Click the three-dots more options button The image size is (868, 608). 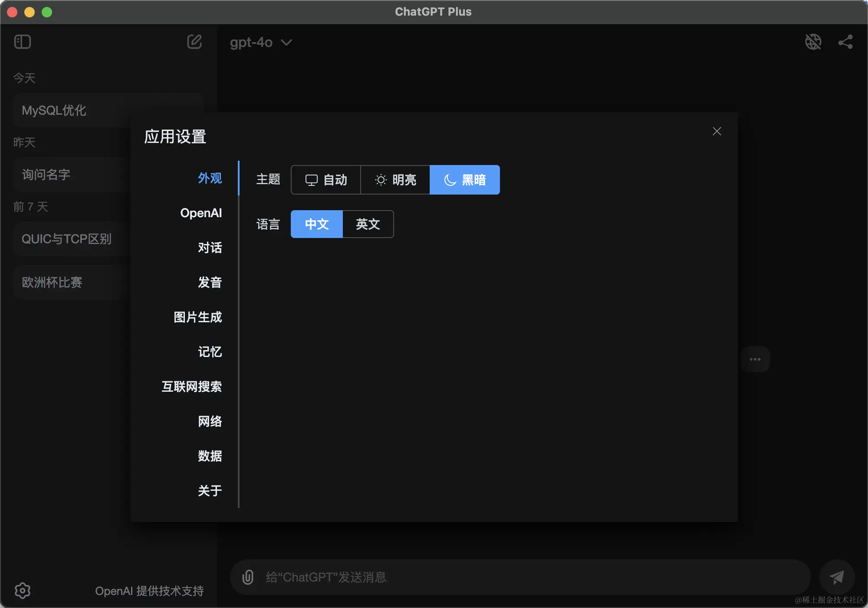[x=755, y=359]
